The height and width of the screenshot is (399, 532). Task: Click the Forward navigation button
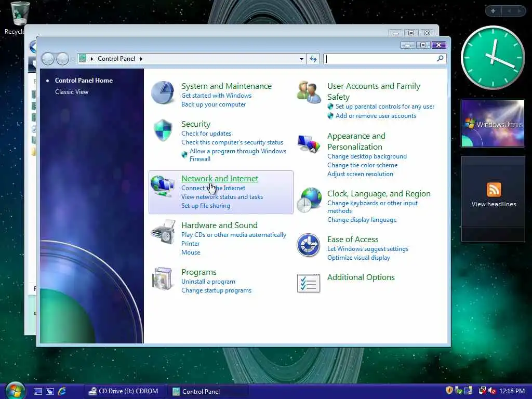point(62,59)
